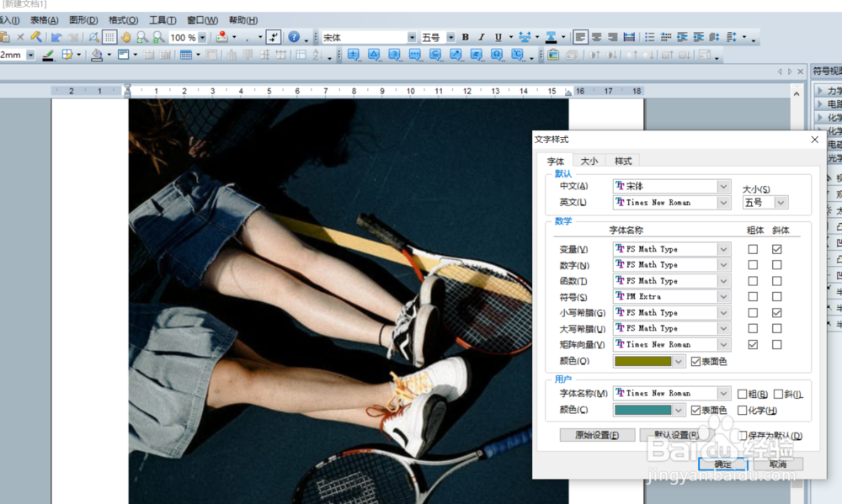842x504 pixels.
Task: Center align text in toolbar
Action: pos(597,37)
